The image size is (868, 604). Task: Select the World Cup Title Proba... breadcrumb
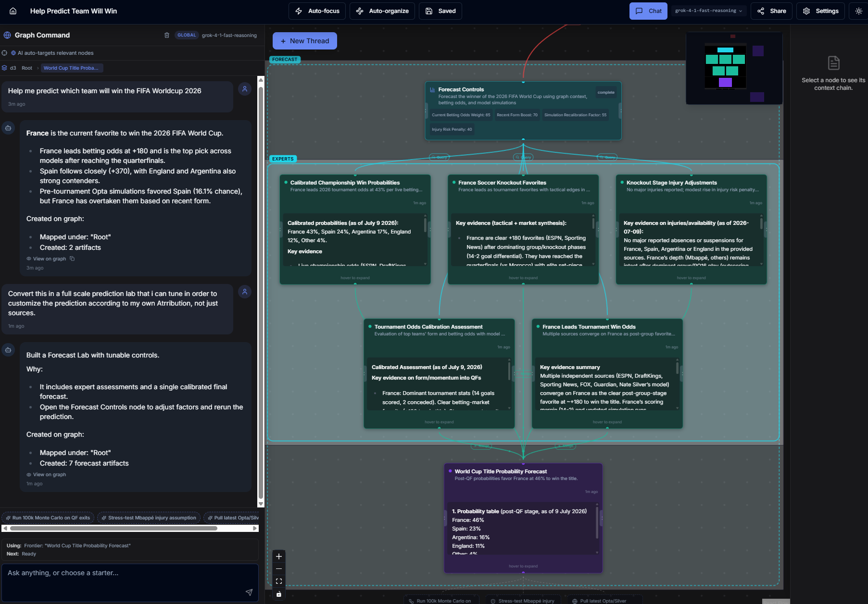coord(71,68)
